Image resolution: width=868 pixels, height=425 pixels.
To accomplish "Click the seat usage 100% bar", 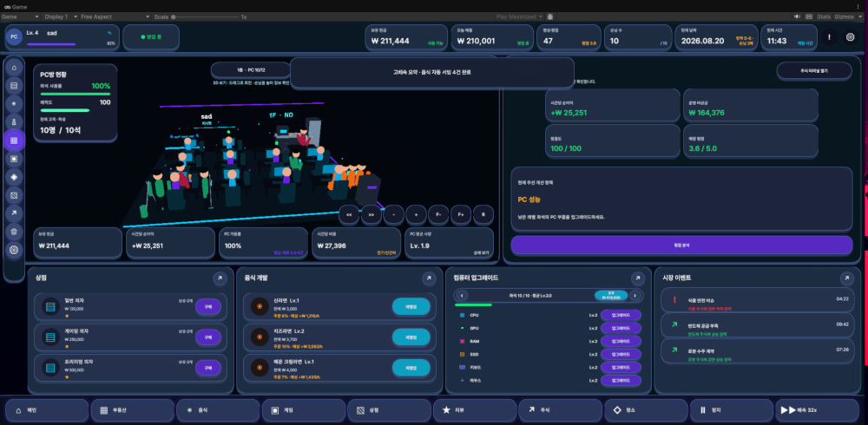I will (x=76, y=94).
